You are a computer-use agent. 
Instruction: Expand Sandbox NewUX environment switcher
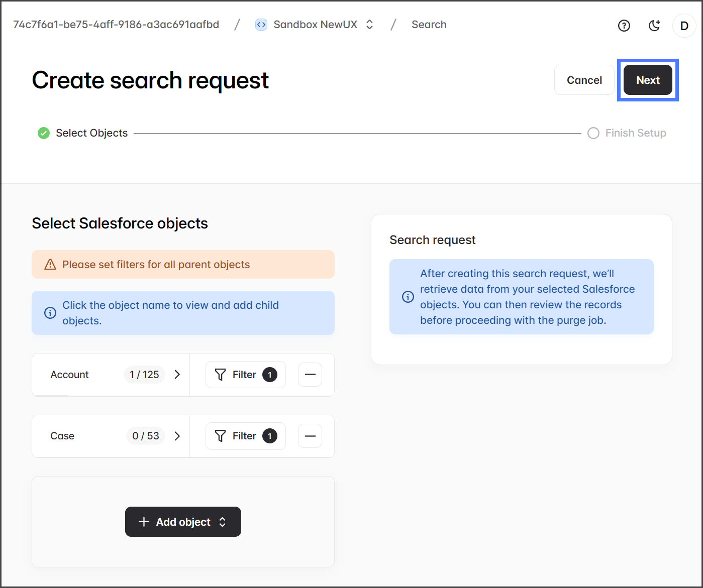pyautogui.click(x=370, y=25)
